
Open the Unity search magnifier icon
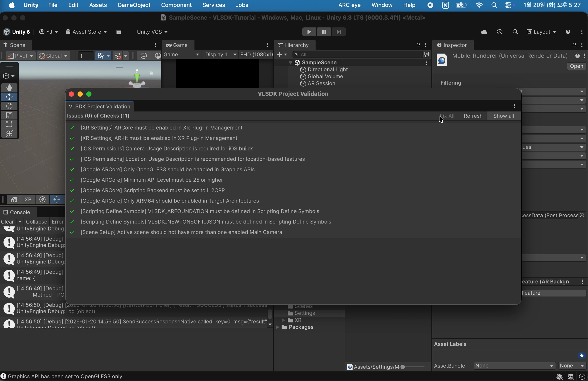(x=515, y=32)
